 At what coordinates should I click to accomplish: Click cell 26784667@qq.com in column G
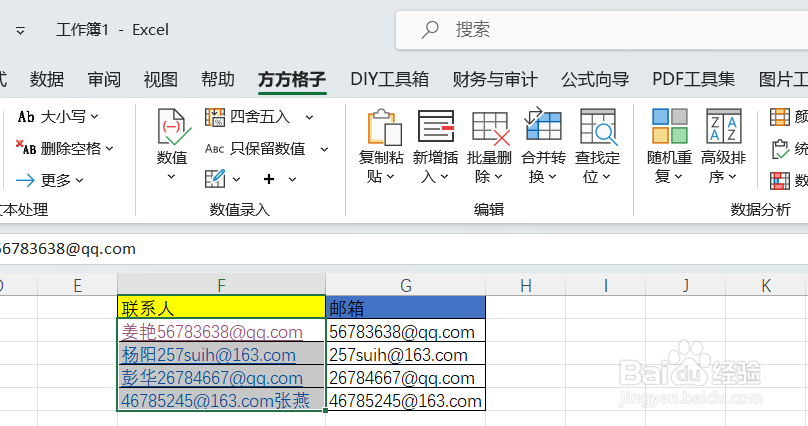[x=406, y=377]
